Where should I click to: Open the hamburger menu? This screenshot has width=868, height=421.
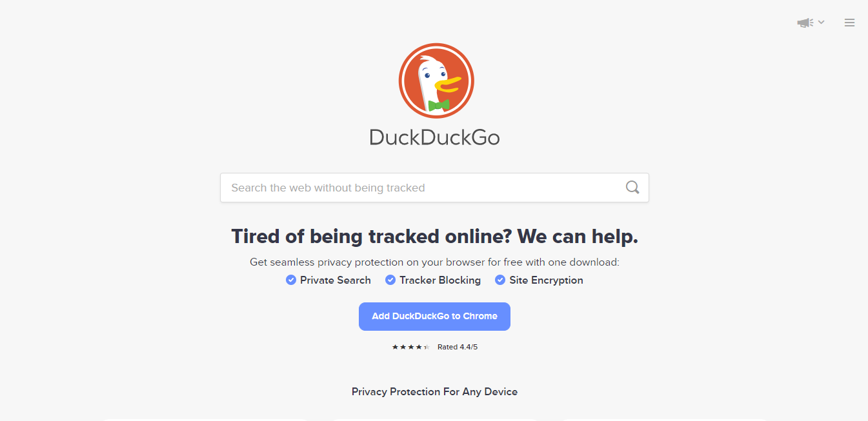coord(849,23)
